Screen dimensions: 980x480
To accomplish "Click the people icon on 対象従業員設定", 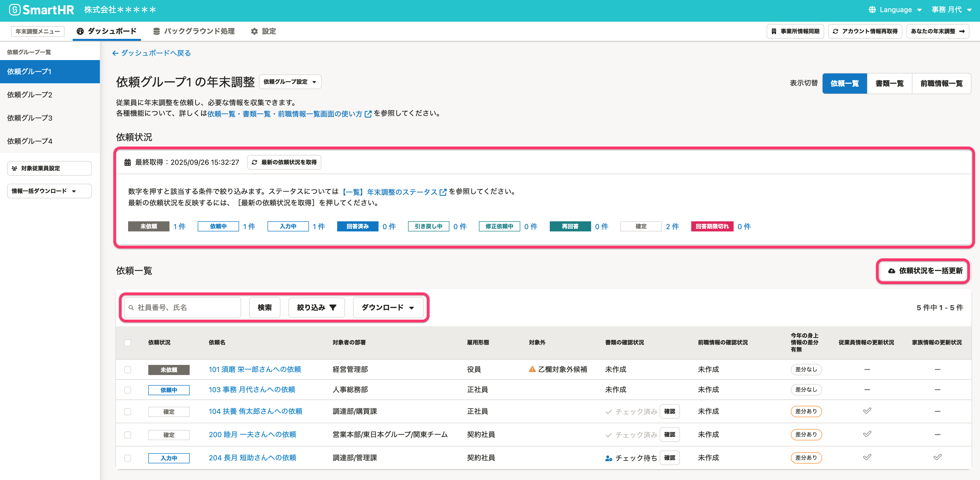I will (14, 168).
